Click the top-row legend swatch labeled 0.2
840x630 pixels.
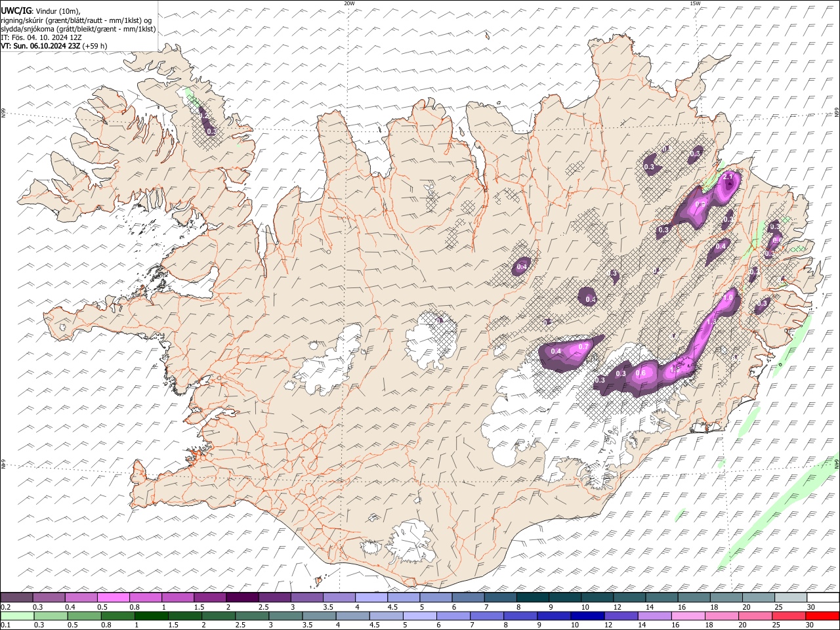tap(16, 597)
